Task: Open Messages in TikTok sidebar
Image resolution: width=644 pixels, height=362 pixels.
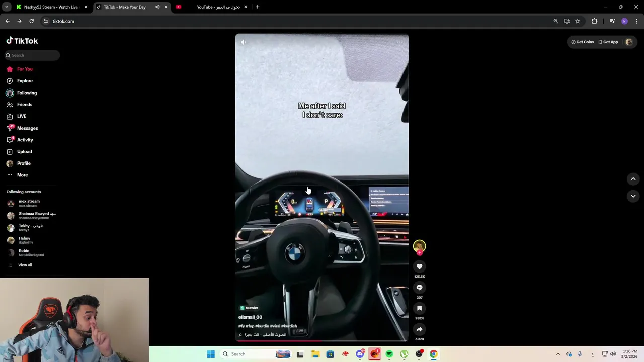Action: point(22,128)
